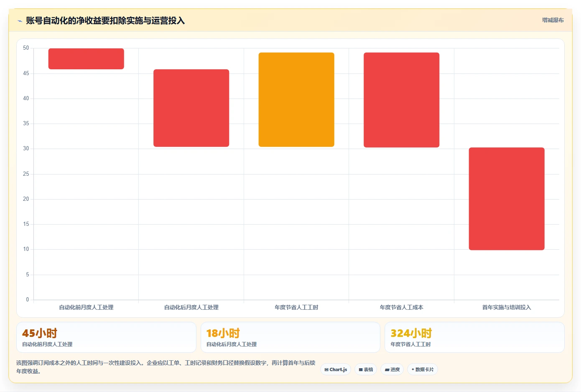Click the red bar for 自动化后月度人工处理

click(191, 108)
